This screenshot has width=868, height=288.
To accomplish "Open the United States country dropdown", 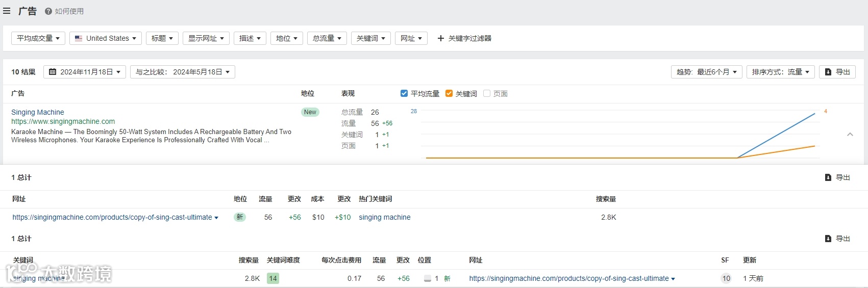I will (106, 38).
